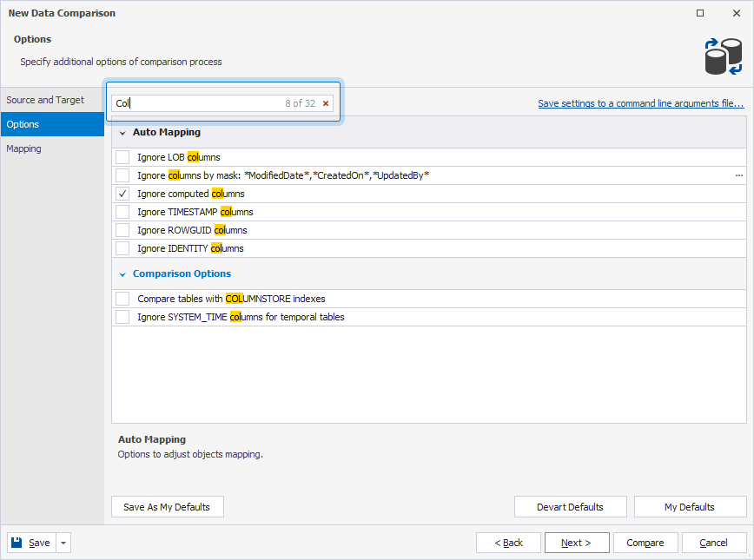The image size is (754, 560).
Task: Open the columns mask editor via ellipsis
Action: (x=739, y=175)
